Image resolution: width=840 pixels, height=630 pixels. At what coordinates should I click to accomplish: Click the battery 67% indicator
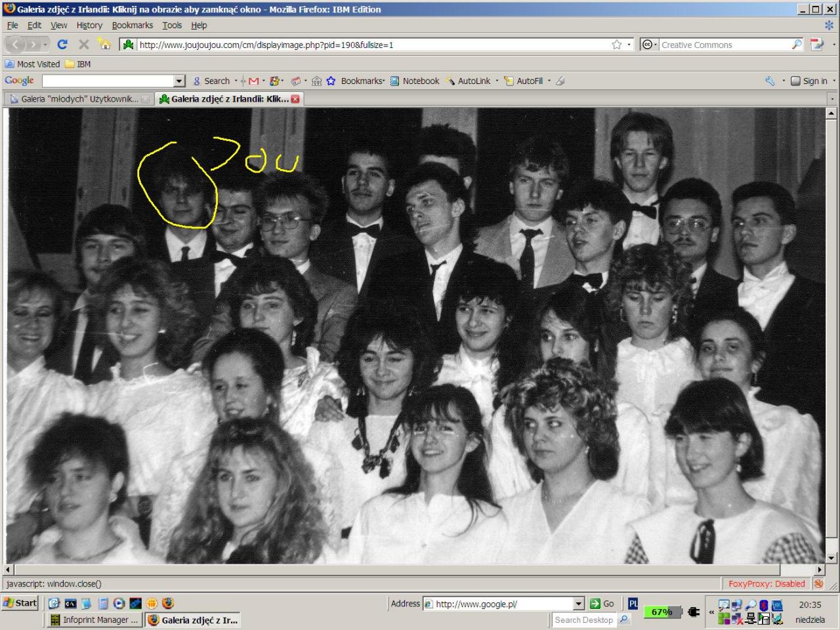pyautogui.click(x=662, y=612)
